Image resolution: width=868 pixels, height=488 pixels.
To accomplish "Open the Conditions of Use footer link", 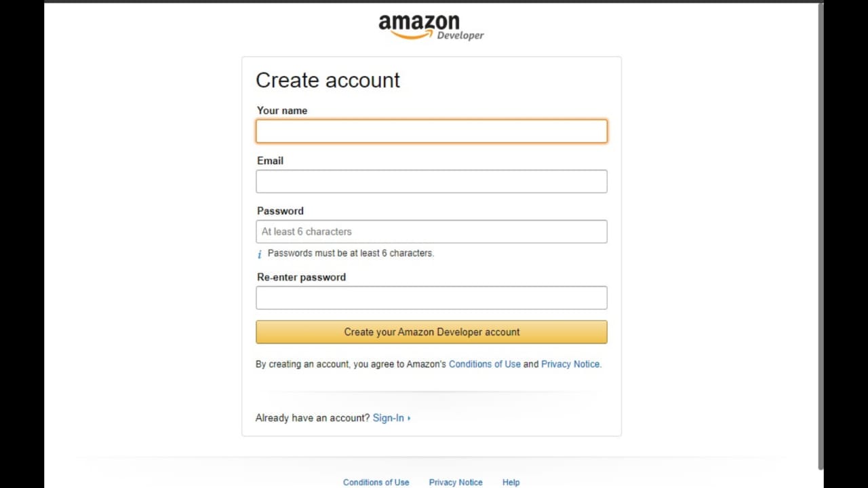I will (376, 482).
